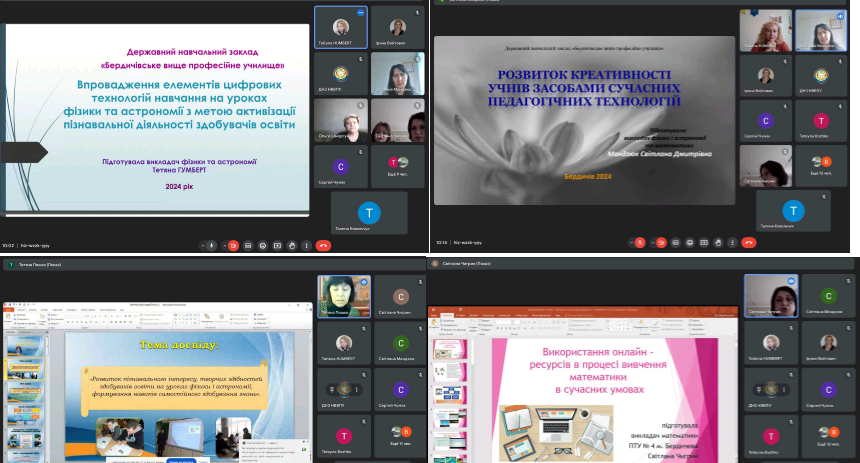Start screen presenting in top-left meeting toolbar

tap(277, 245)
